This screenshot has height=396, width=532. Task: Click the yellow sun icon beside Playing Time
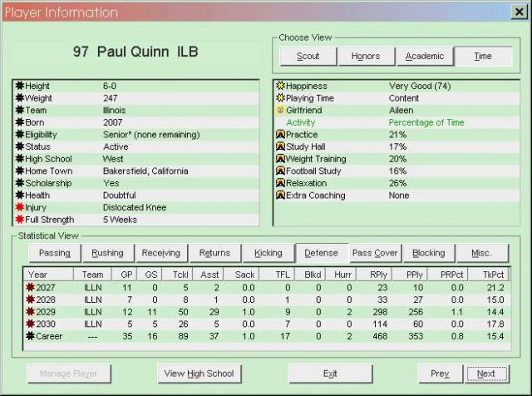[280, 98]
